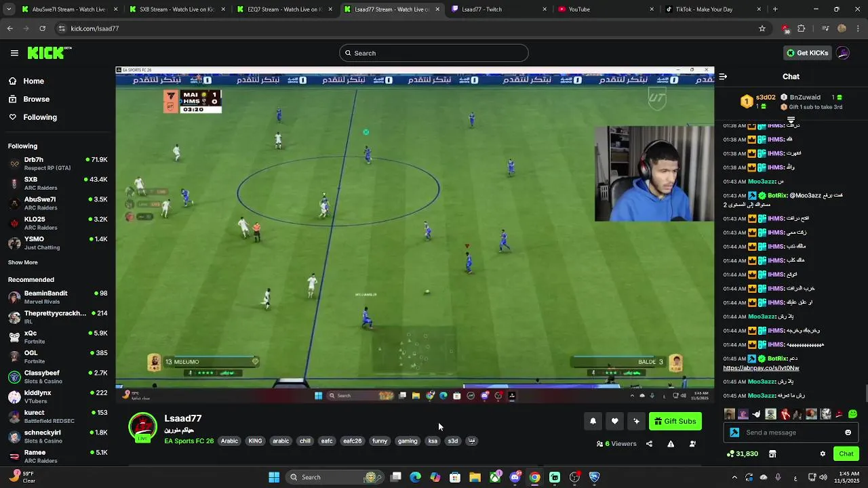The image size is (868, 488).
Task: Open KLO25 channel in sidebar
Action: [58, 223]
